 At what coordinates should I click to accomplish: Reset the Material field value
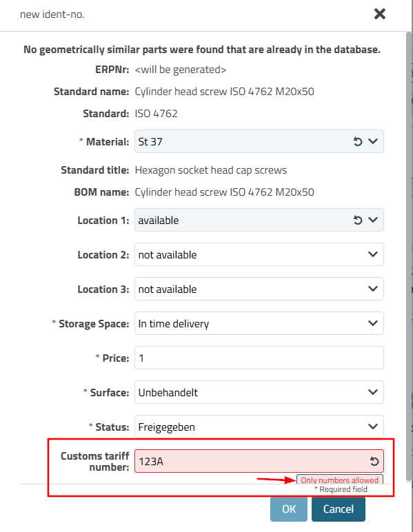point(358,141)
